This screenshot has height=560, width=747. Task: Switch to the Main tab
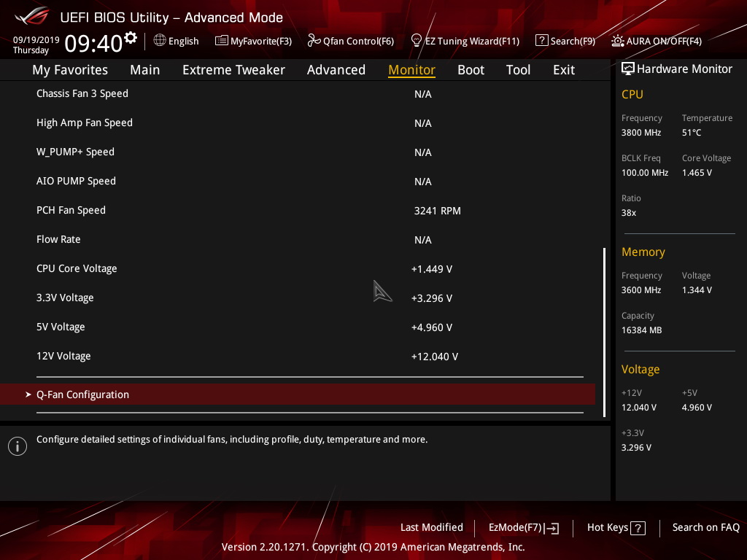(145, 70)
